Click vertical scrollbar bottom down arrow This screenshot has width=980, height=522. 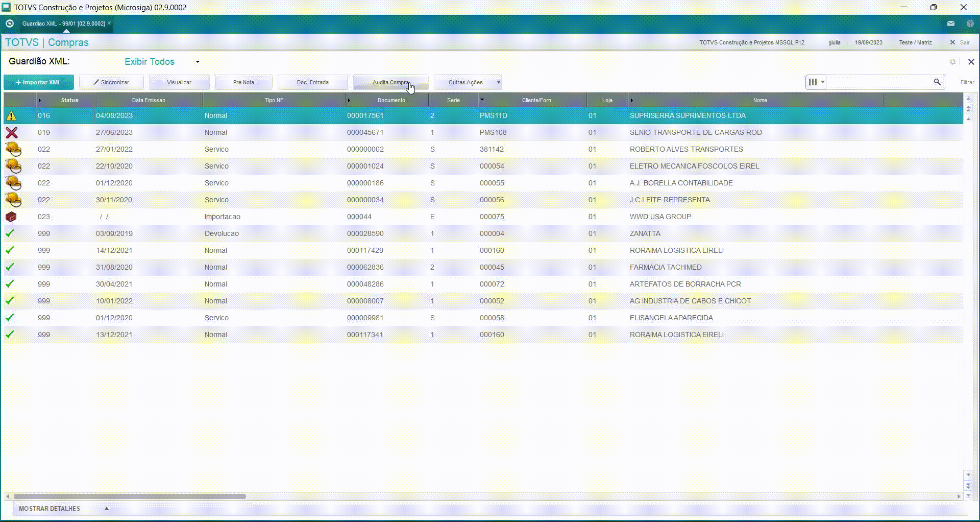[x=968, y=495]
